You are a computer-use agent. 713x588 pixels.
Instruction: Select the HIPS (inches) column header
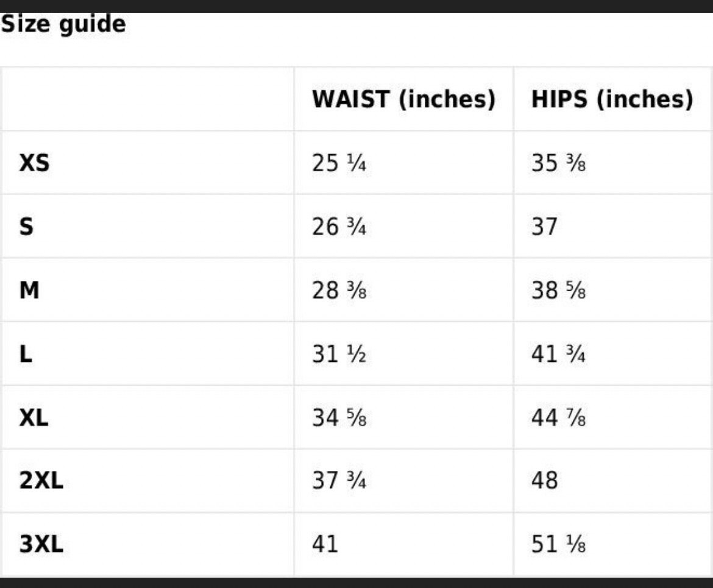[x=612, y=99]
